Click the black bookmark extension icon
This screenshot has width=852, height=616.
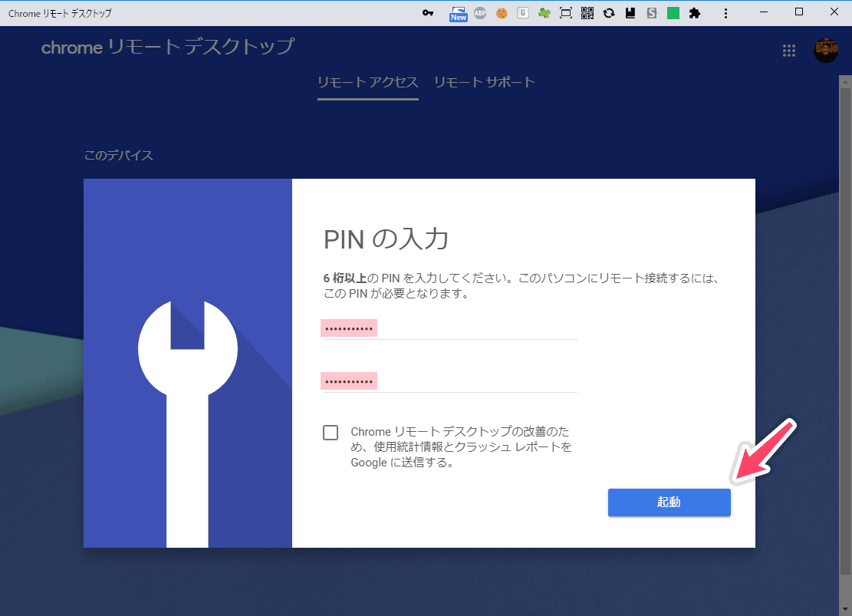(x=630, y=13)
